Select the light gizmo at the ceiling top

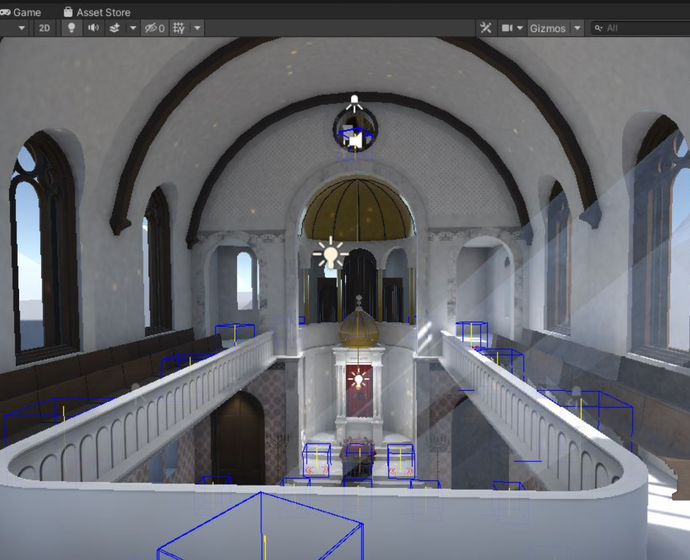(x=354, y=102)
